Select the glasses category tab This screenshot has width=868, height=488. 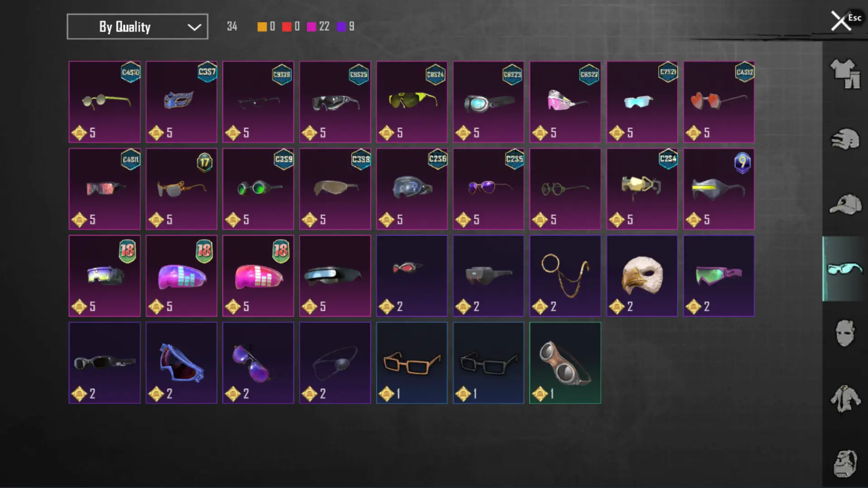pos(844,269)
